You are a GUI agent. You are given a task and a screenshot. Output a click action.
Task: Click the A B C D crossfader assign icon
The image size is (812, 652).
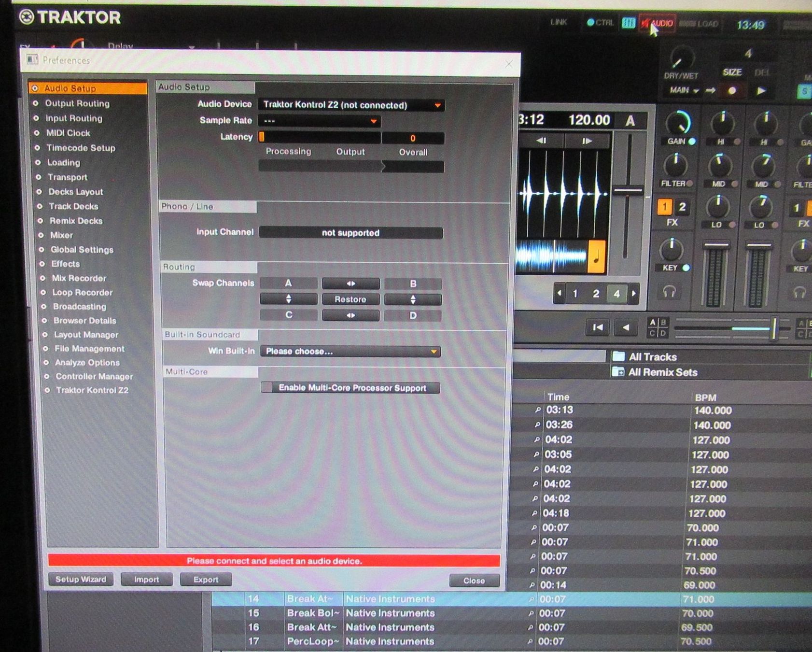[x=658, y=327]
